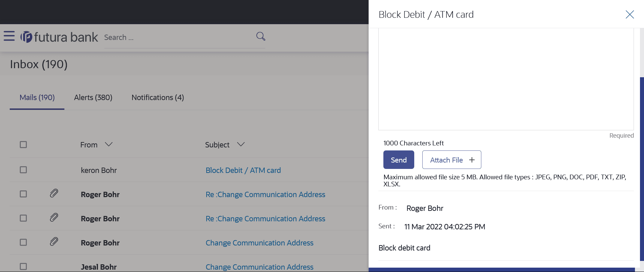Check the keron Bohr mail checkbox

click(23, 170)
